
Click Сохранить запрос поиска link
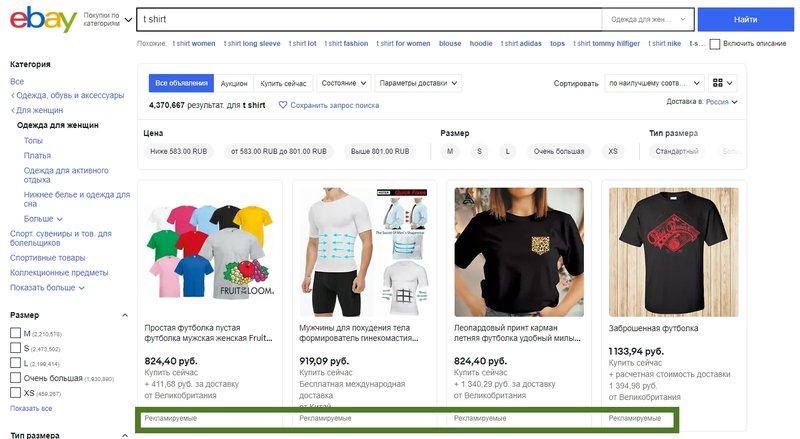[335, 105]
